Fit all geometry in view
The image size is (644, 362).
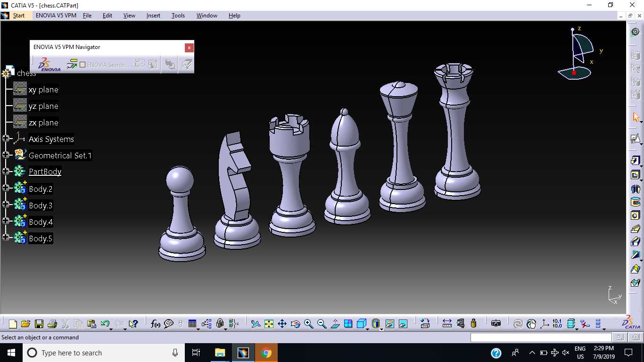click(269, 324)
